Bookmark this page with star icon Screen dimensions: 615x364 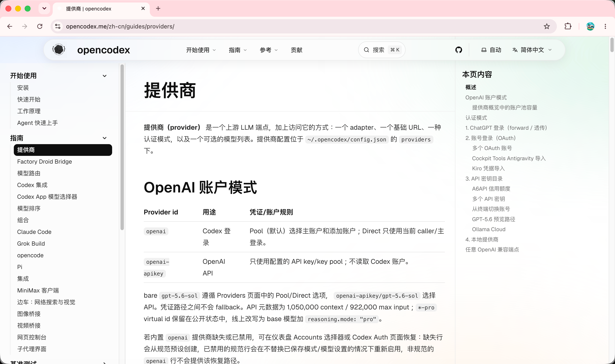[x=547, y=26]
